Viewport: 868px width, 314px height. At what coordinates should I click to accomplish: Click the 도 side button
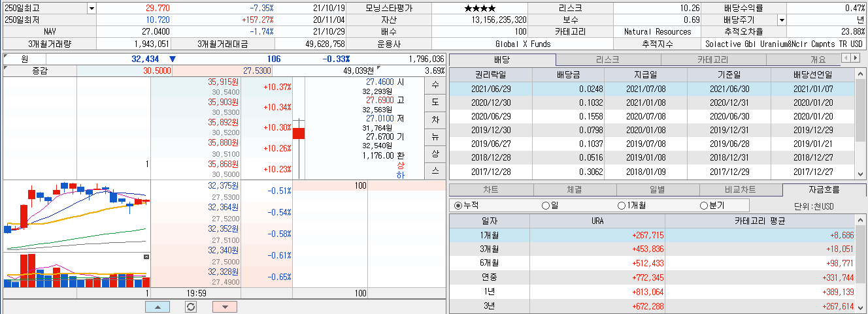[435, 102]
